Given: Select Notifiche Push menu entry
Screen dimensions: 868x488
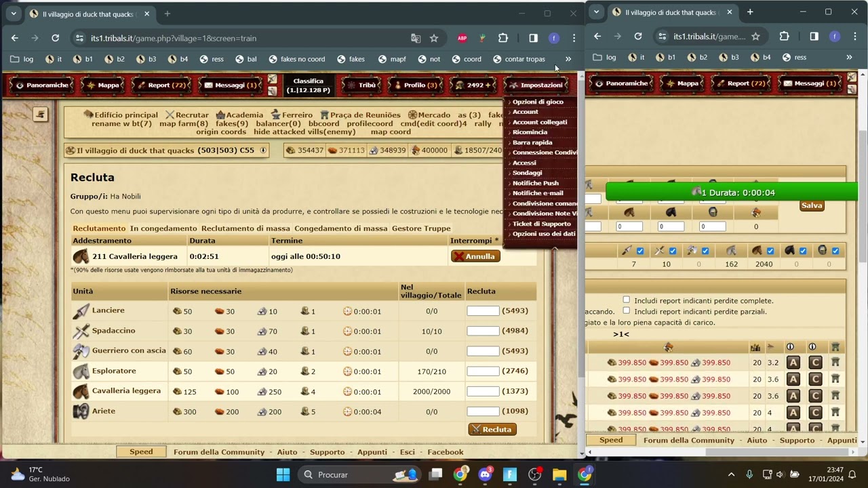Looking at the screenshot, I should (x=536, y=183).
